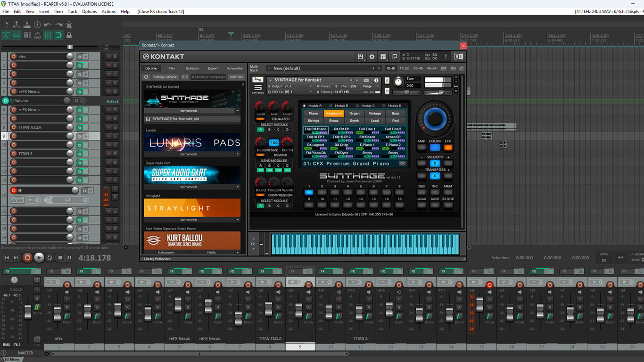Select the Strings category button
Viewport: 644px width, 362px height.
pyautogui.click(x=314, y=121)
